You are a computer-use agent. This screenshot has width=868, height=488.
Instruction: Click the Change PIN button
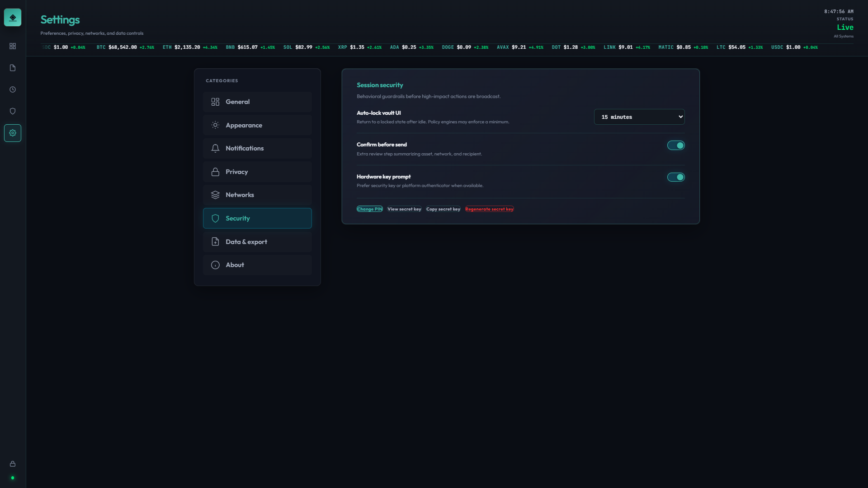369,209
